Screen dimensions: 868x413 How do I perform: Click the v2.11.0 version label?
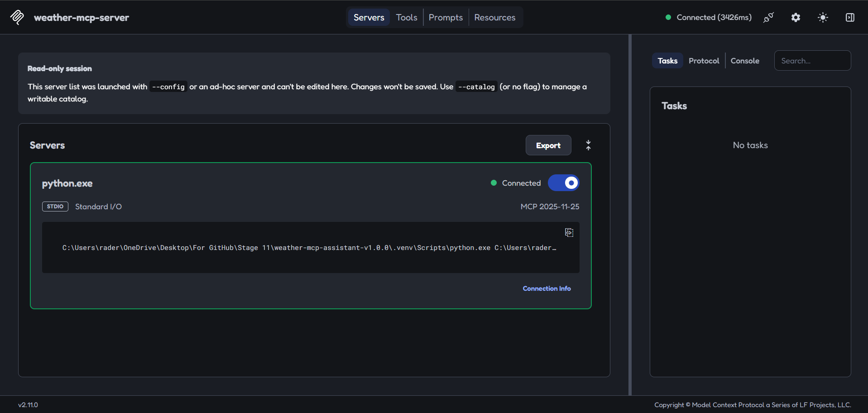click(28, 405)
